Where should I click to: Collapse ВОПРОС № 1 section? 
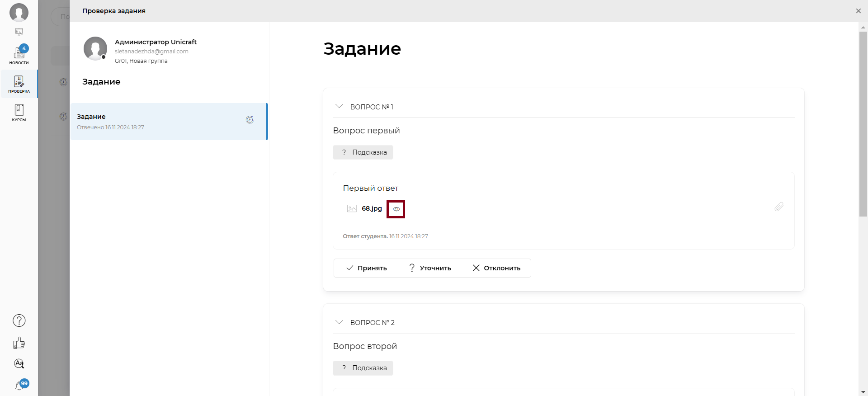click(x=339, y=106)
